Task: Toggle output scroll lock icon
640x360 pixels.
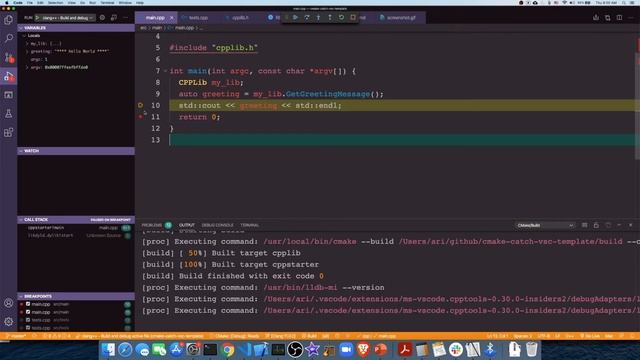Action: coord(596,225)
